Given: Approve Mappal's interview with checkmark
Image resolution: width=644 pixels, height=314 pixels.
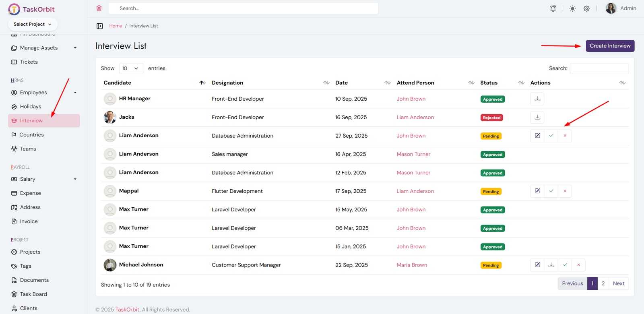Looking at the screenshot, I should point(551,191).
